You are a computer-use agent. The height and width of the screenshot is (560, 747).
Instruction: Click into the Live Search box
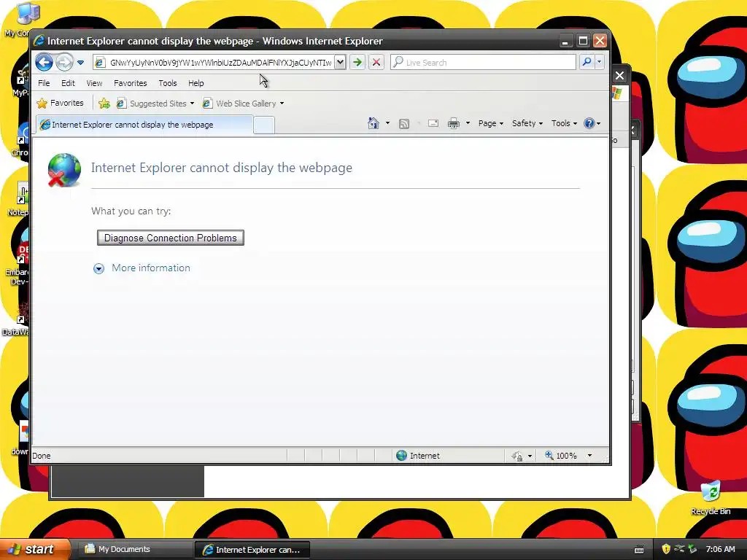tap(483, 63)
